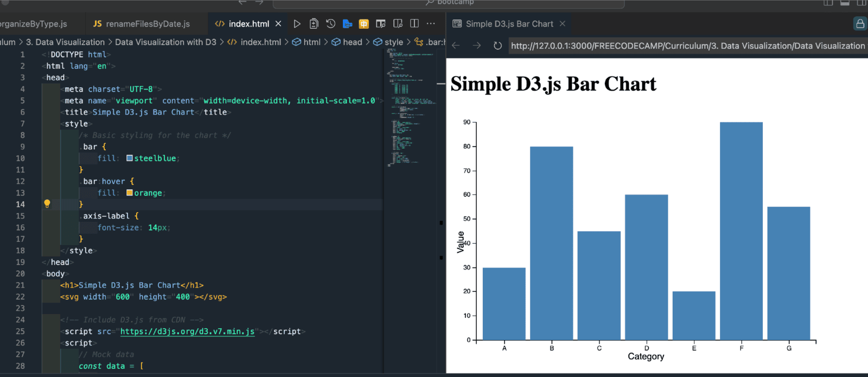Click the 'Simple D3.js Bar Chart' page heading
Viewport: 868px width, 377px height.
point(553,84)
